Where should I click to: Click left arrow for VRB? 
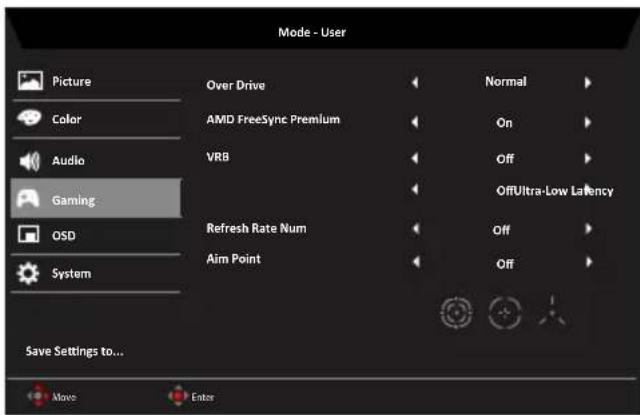415,158
